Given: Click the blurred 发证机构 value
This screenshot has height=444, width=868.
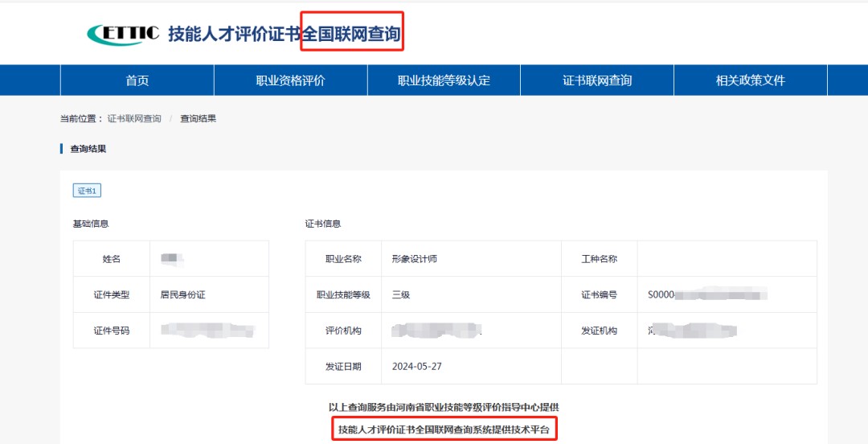Looking at the screenshot, I should [x=692, y=331].
